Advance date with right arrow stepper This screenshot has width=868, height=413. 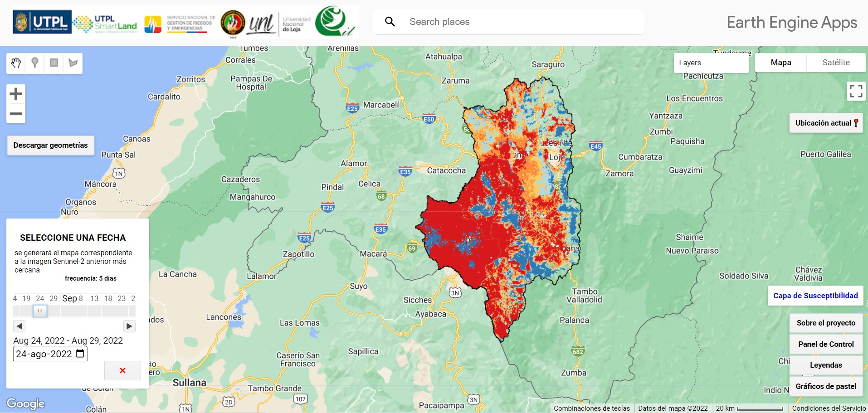130,326
